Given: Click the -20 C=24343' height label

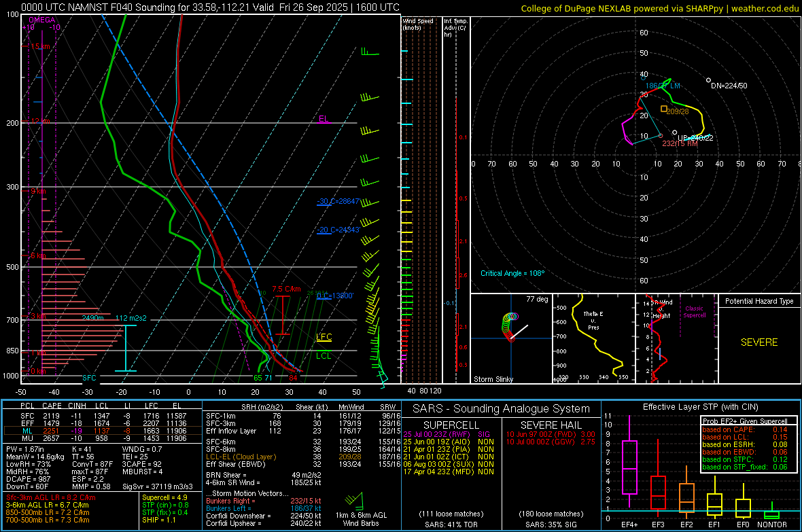Looking at the screenshot, I should 338,230.
